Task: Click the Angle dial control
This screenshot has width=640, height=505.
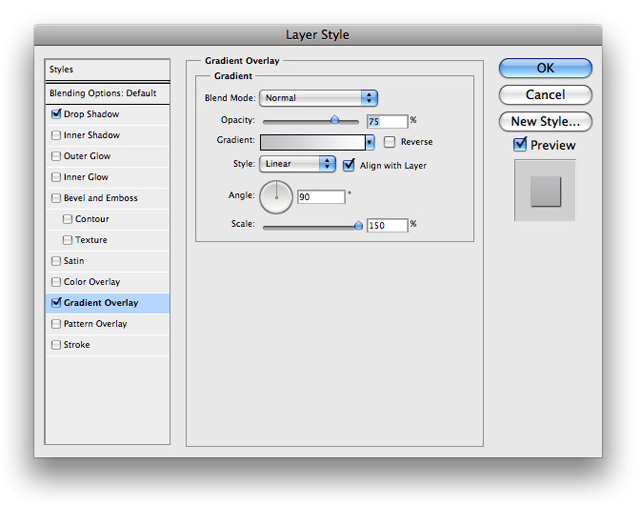Action: point(276,197)
